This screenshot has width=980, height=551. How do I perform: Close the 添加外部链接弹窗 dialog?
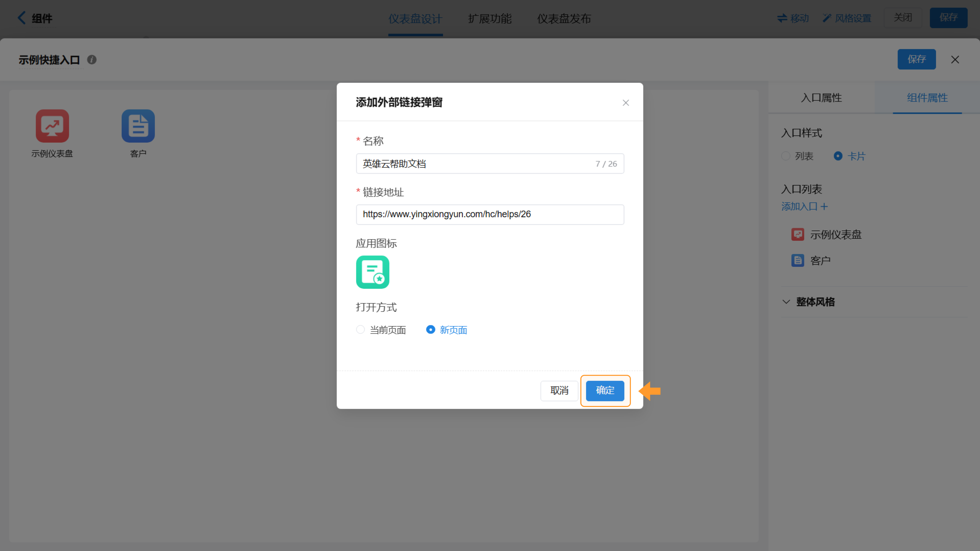tap(626, 103)
